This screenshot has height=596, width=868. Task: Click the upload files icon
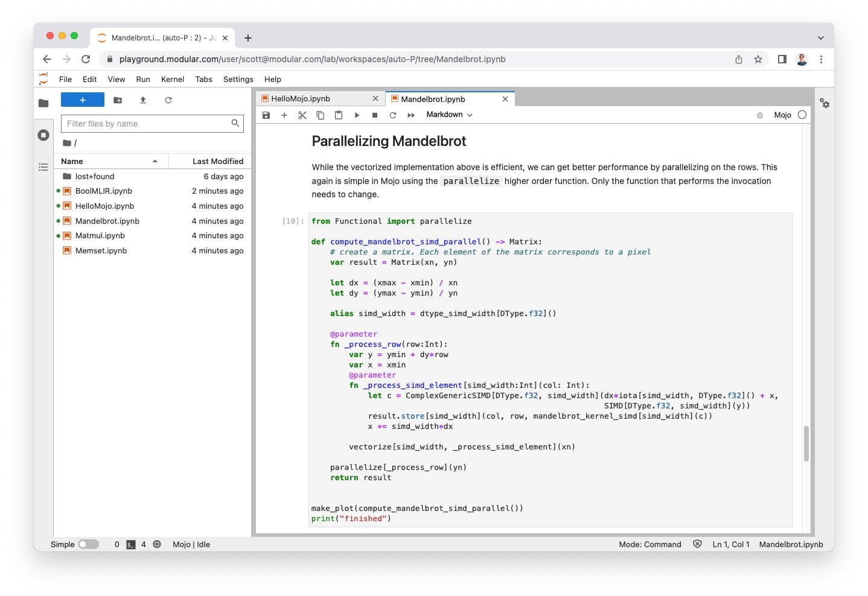(143, 100)
